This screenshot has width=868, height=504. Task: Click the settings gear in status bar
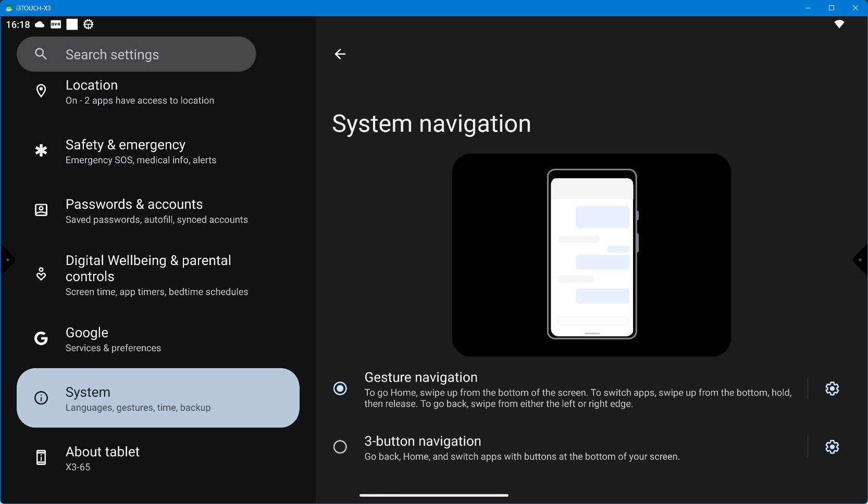[x=89, y=24]
